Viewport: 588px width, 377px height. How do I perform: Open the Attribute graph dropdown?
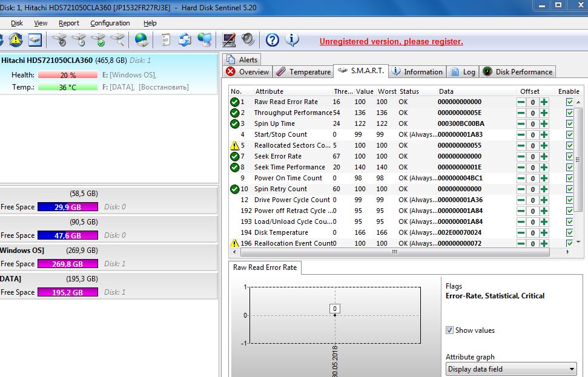[x=510, y=369]
